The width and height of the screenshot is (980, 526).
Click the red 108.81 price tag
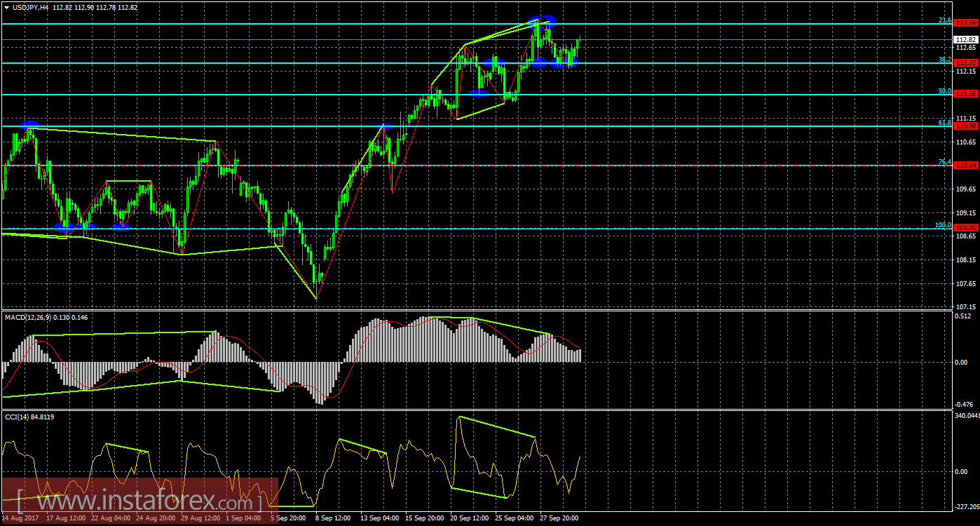click(x=967, y=228)
